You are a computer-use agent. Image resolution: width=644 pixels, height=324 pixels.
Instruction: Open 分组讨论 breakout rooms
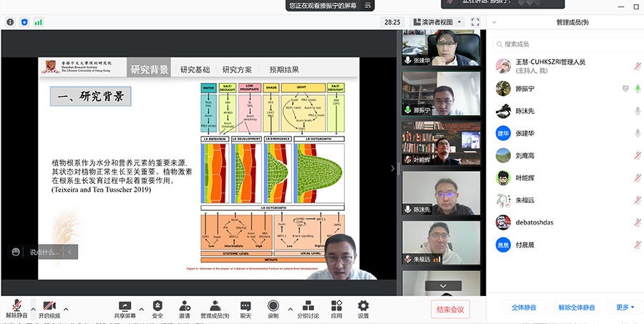point(308,309)
